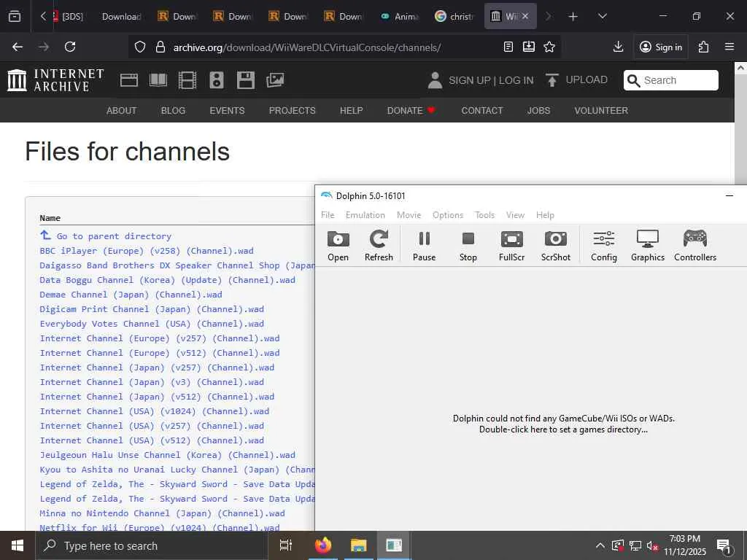Open Internet Archive software floppy icon
Viewport: 747px width, 560px height.
(x=246, y=80)
